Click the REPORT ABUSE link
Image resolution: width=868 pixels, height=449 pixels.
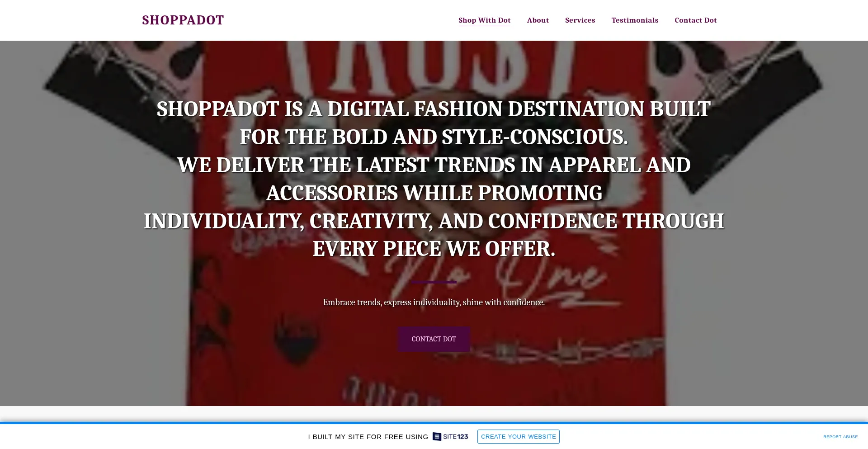[x=840, y=437]
